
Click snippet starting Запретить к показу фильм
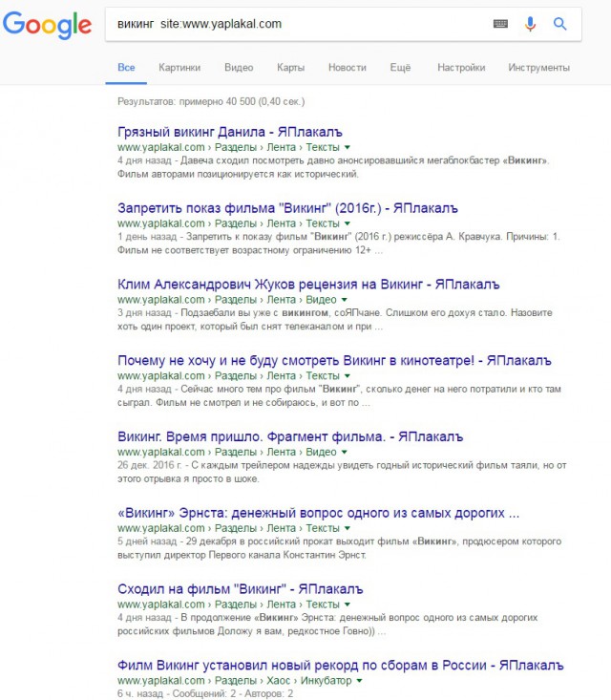(x=338, y=244)
